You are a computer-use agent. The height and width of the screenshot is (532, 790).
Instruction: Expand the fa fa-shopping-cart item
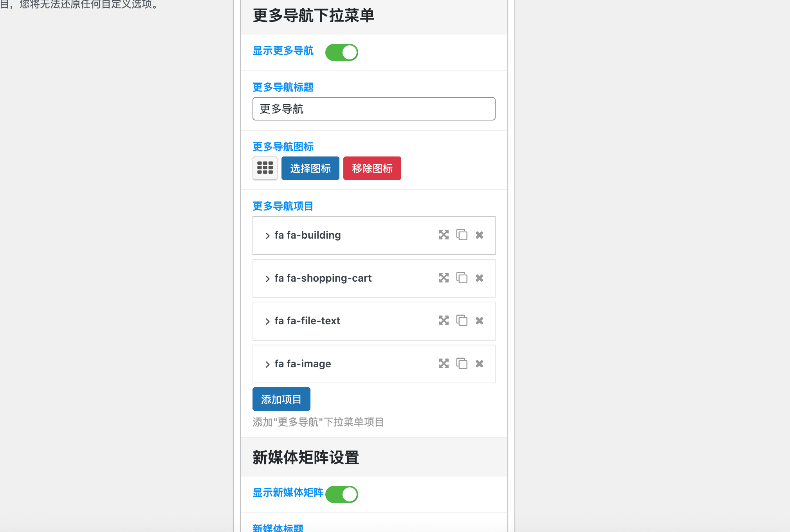pos(268,278)
